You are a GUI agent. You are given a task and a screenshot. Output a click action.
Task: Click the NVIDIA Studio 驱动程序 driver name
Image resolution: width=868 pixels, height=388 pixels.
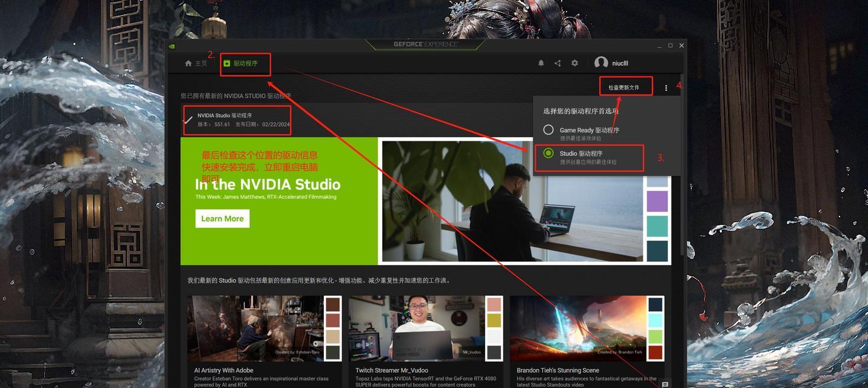click(224, 115)
